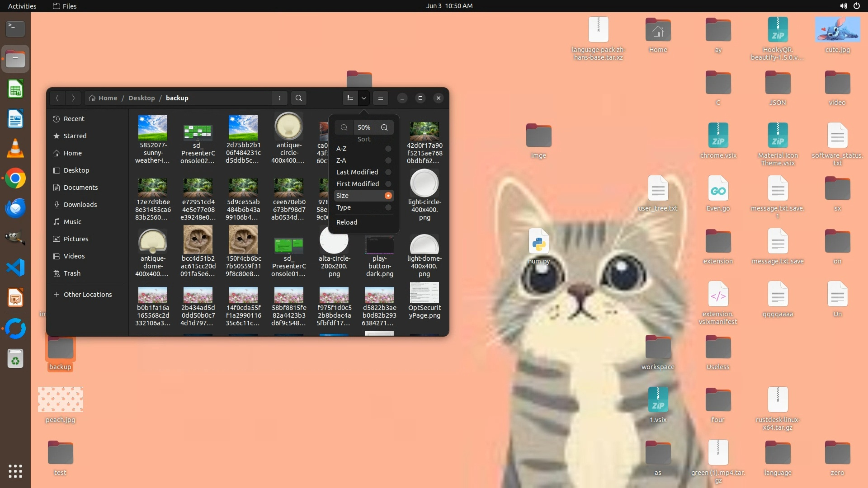Open Trash in the sidebar

[x=72, y=273]
